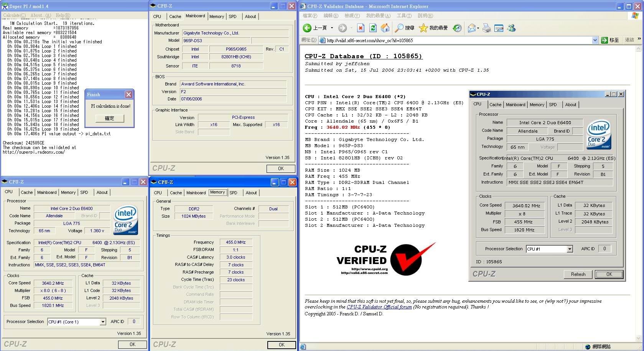This screenshot has width=644, height=351.
Task: Click OK in the Mainboard CPU-Z window
Action: tap(281, 169)
